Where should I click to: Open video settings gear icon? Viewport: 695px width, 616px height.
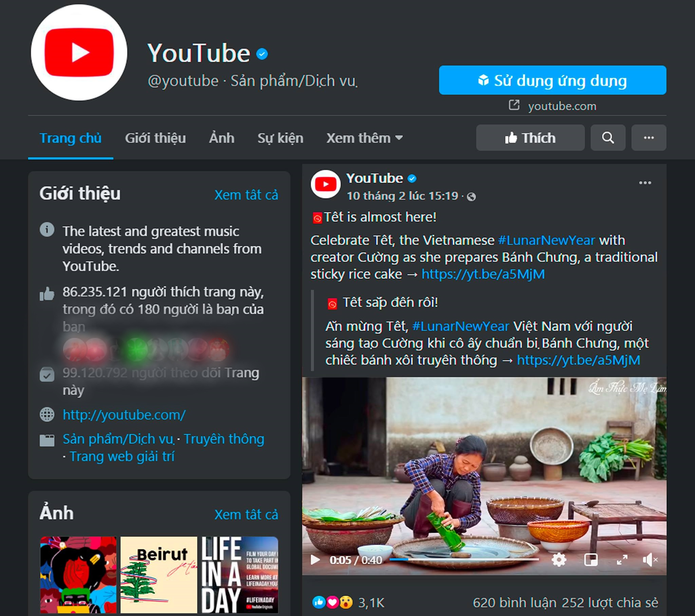[x=559, y=560]
